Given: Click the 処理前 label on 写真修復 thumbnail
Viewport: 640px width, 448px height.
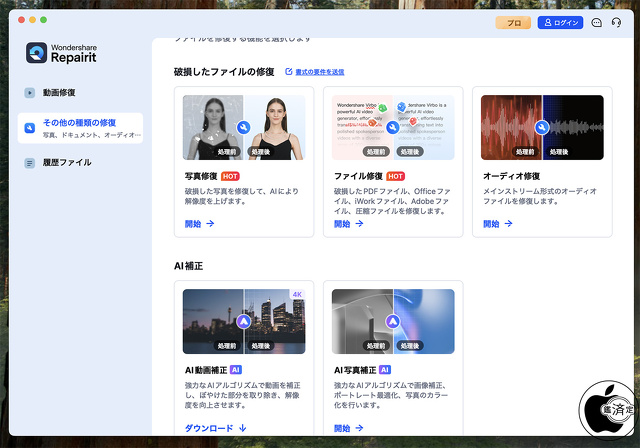Looking at the screenshot, I should click(227, 152).
